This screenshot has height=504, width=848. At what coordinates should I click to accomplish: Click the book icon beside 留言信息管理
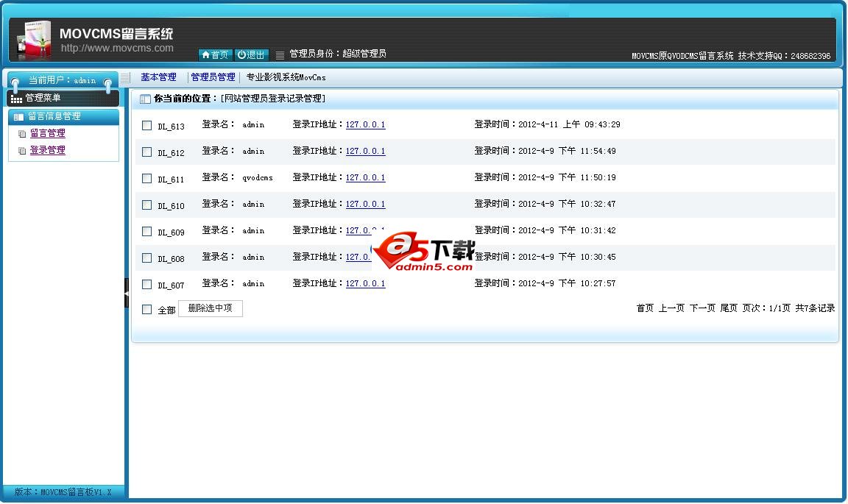click(19, 117)
